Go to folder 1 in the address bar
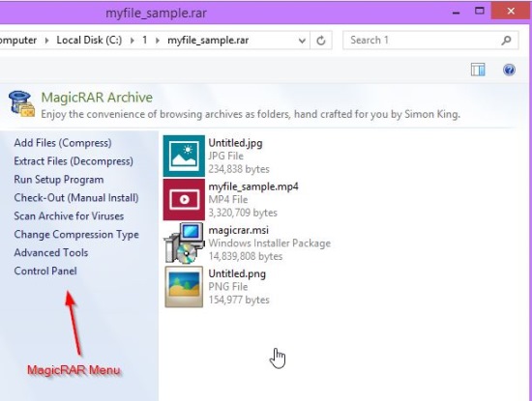The image size is (532, 401). [144, 40]
